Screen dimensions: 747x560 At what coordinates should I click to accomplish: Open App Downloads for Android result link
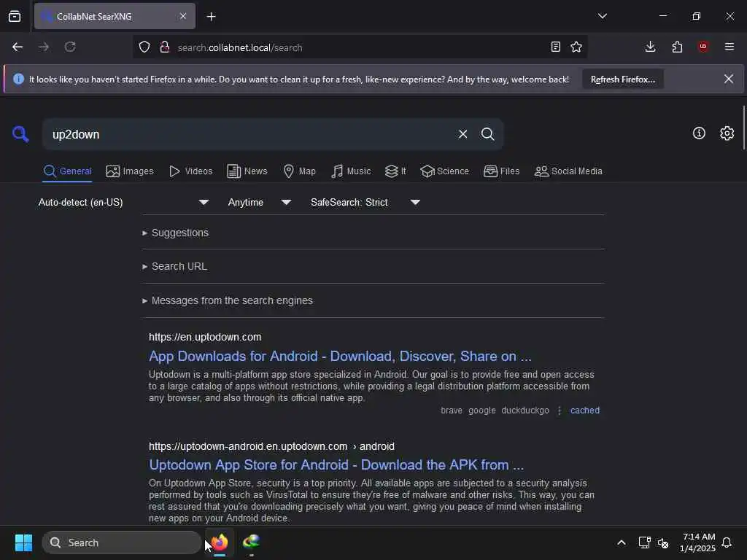coord(340,356)
